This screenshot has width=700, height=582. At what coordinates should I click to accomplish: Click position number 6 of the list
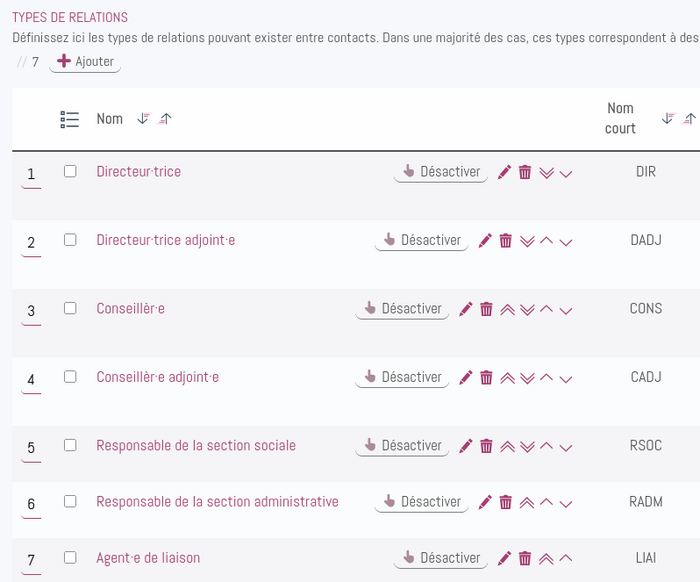click(31, 504)
